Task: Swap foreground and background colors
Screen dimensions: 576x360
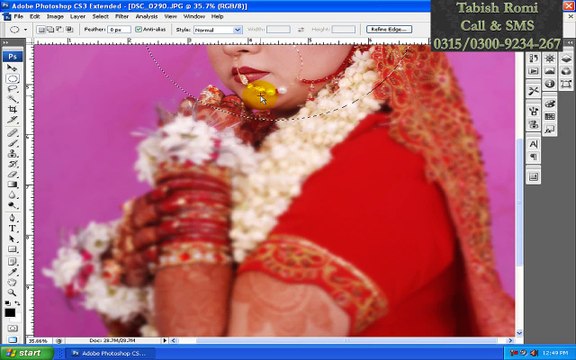Action: coord(17,303)
